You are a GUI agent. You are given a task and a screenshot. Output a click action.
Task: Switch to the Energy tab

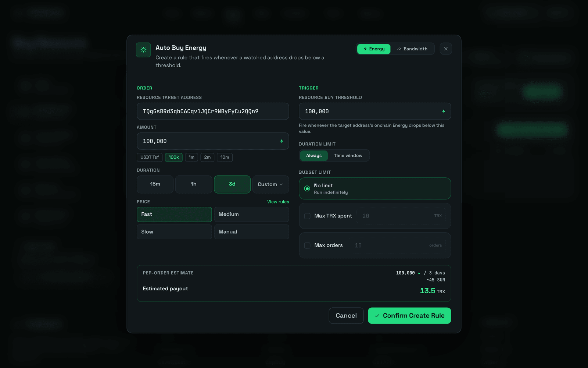pos(374,49)
